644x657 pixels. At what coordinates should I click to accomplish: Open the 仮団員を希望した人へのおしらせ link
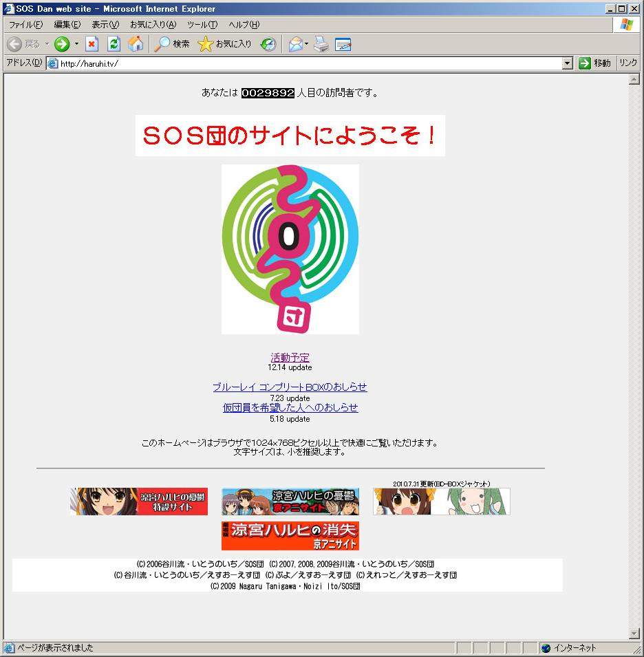pos(290,407)
